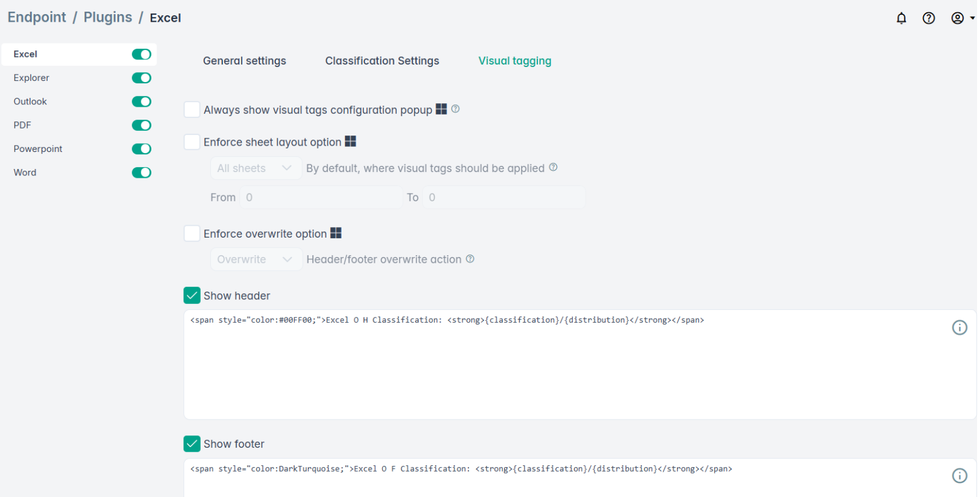The width and height of the screenshot is (980, 497).
Task: Click Windows icon next to Enforce sheet layout option
Action: coord(350,141)
